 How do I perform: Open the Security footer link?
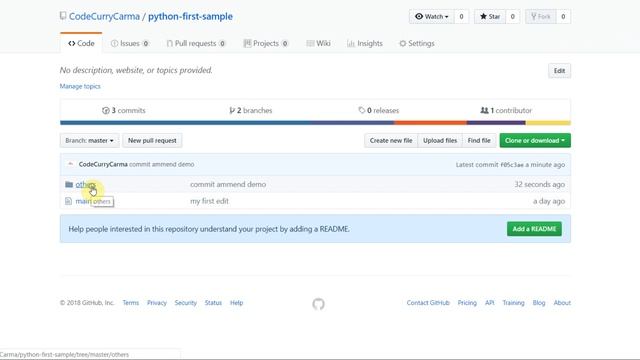(186, 303)
